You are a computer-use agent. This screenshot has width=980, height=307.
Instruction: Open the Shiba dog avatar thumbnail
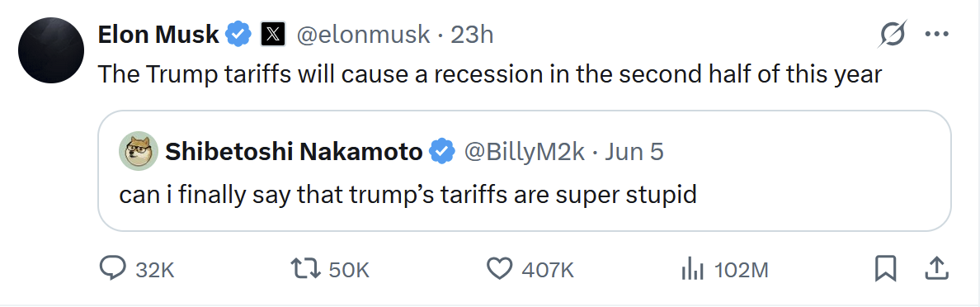pyautogui.click(x=138, y=151)
